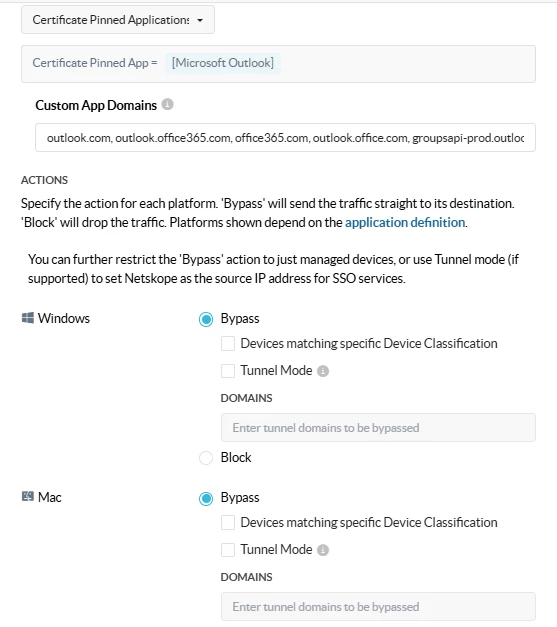This screenshot has height=627, width=557.
Task: Click the Custom App Domains info icon
Action: pos(167,104)
